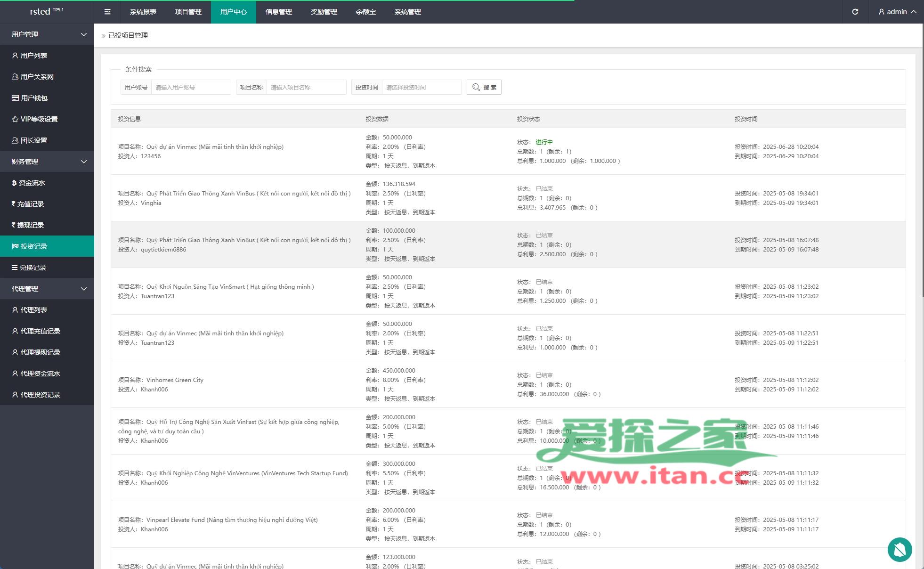Switch to 信息管理 top menu

point(279,12)
